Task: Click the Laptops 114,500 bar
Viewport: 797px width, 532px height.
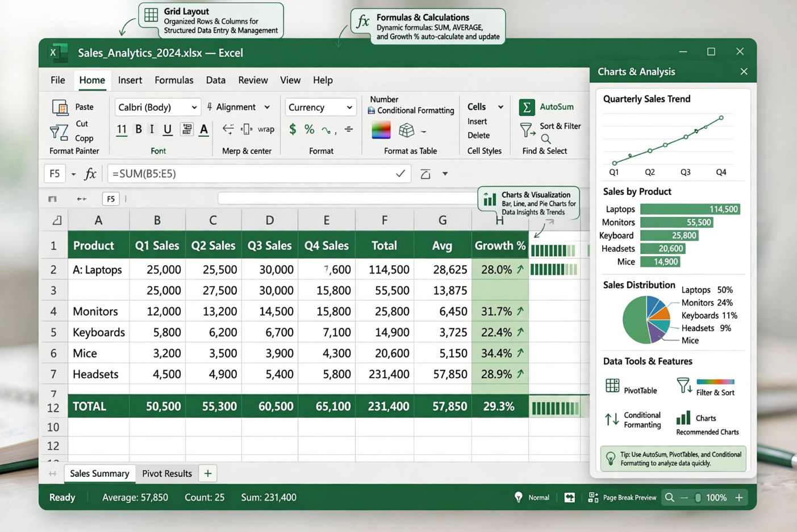Action: [x=690, y=209]
